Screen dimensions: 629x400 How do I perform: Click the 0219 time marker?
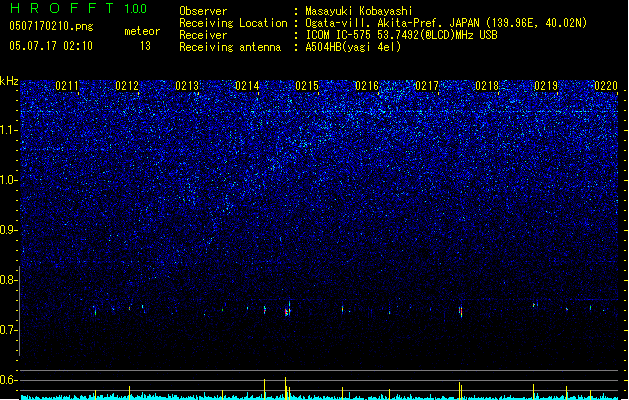coord(546,86)
